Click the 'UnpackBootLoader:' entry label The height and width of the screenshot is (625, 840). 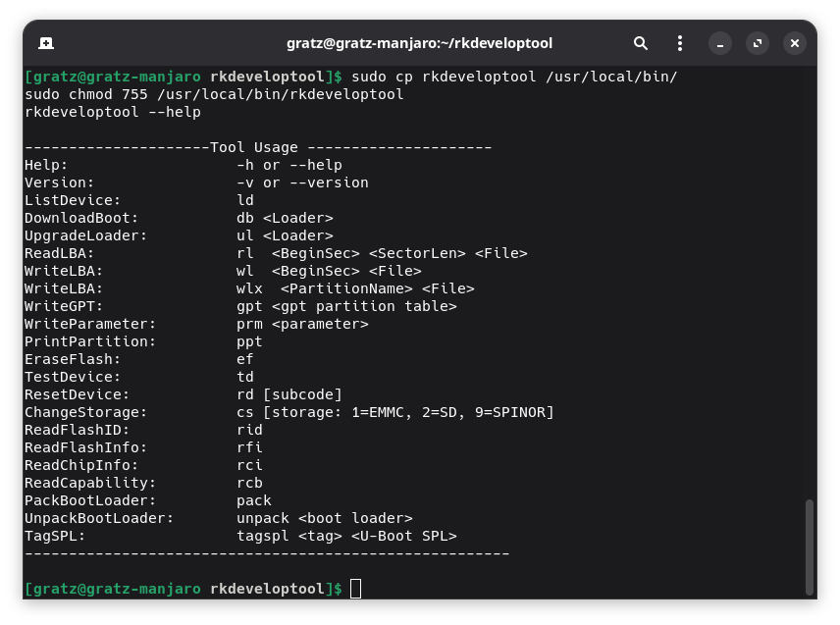tap(99, 518)
